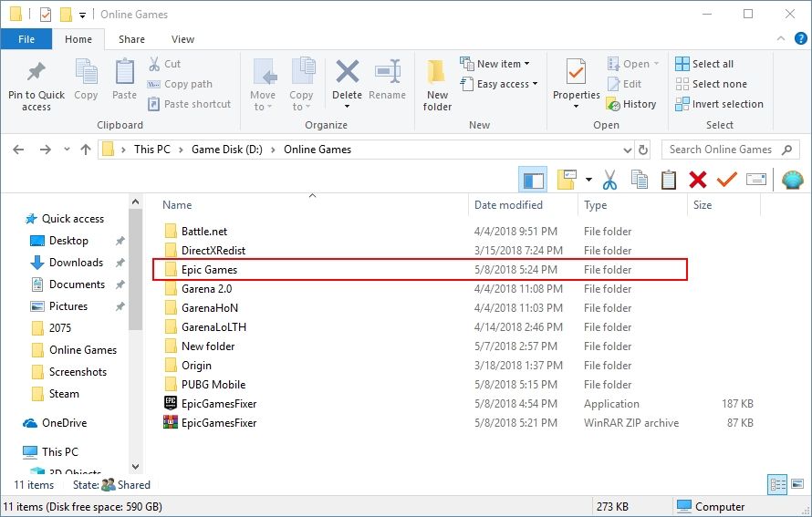This screenshot has width=812, height=517.
Task: Click the clipboard paste icon in the lower toolbar
Action: coord(669,180)
